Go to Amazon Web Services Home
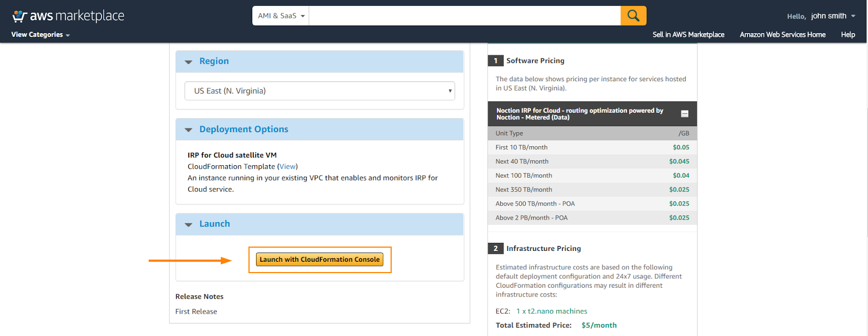868x336 pixels. coord(782,35)
